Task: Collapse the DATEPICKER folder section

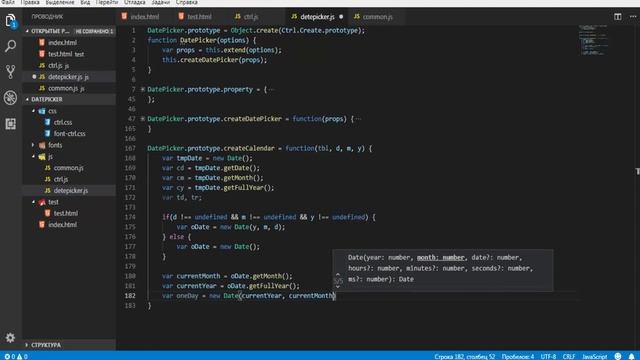Action: [x=27, y=99]
